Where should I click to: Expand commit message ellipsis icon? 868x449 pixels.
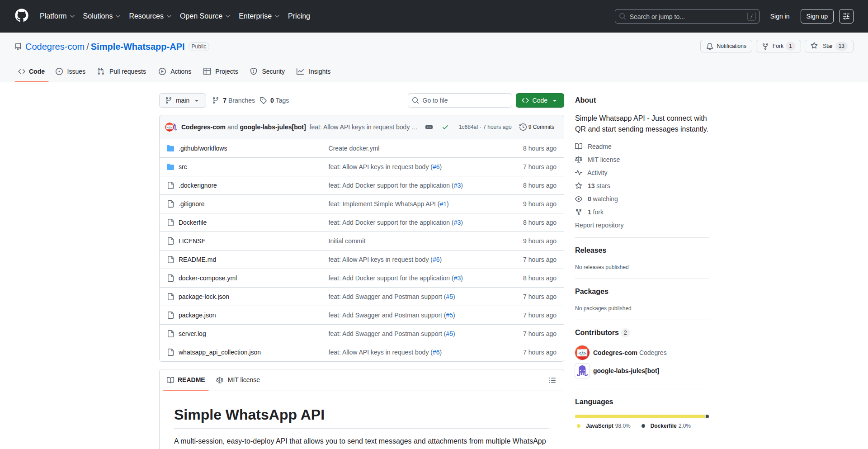(x=429, y=127)
